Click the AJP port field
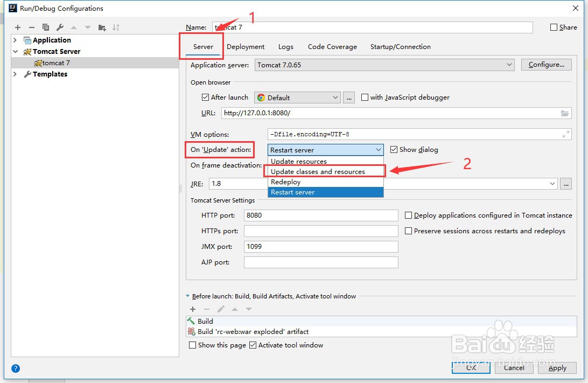The height and width of the screenshot is (383, 588). [321, 262]
